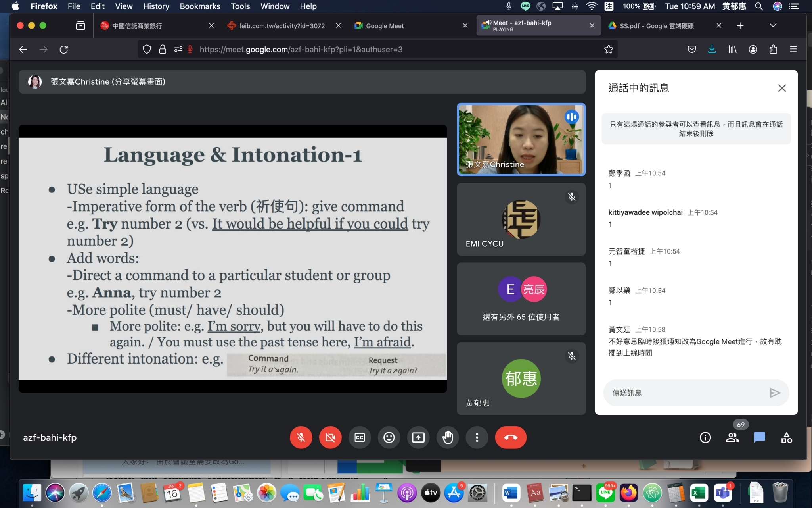Unmute microphone in Meet controls

pos(301,437)
